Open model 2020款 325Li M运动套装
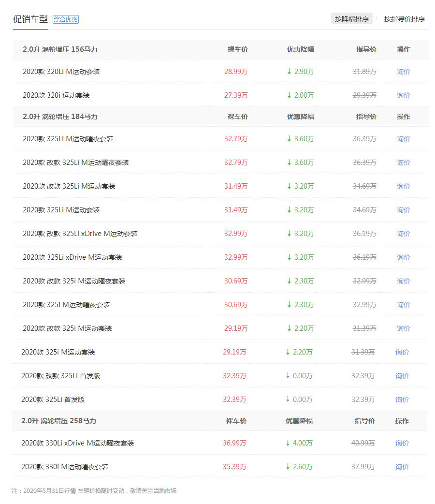 [x=61, y=210]
